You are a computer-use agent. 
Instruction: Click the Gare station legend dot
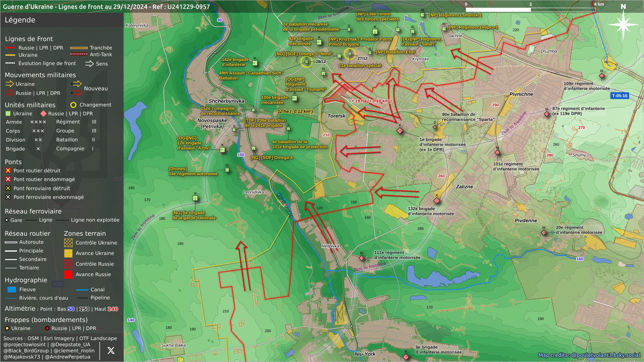click(x=7, y=220)
